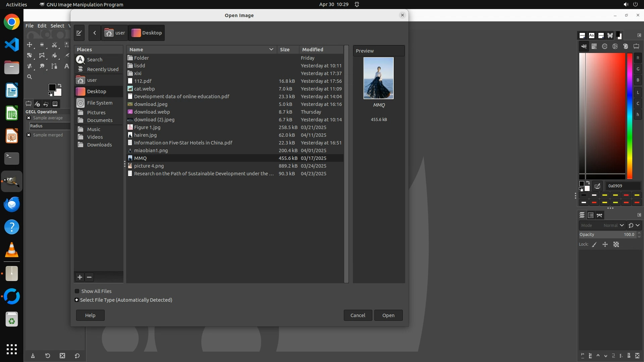Click the vertical rainbow hue slider

pyautogui.click(x=630, y=116)
